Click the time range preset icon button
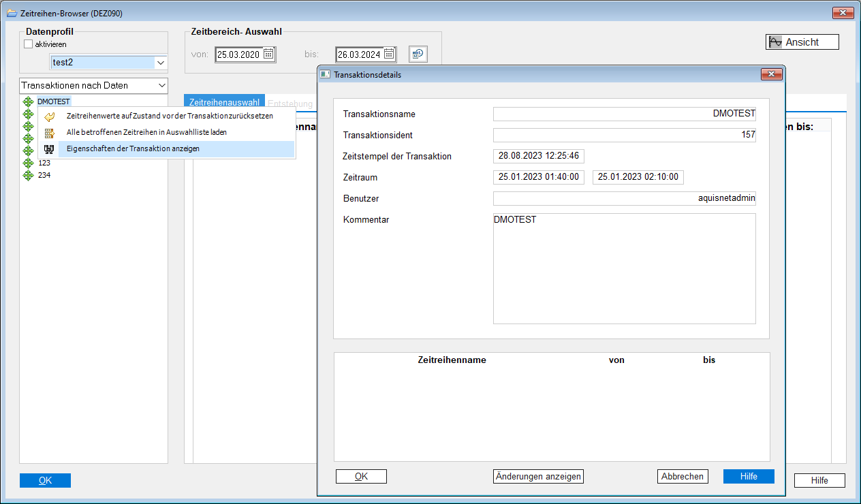861x504 pixels. click(418, 54)
